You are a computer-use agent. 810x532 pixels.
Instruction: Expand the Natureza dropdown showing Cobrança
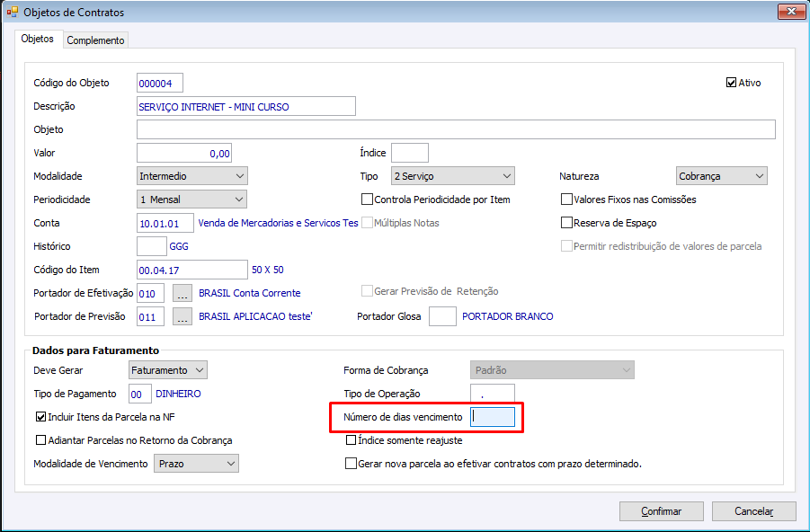721,175
